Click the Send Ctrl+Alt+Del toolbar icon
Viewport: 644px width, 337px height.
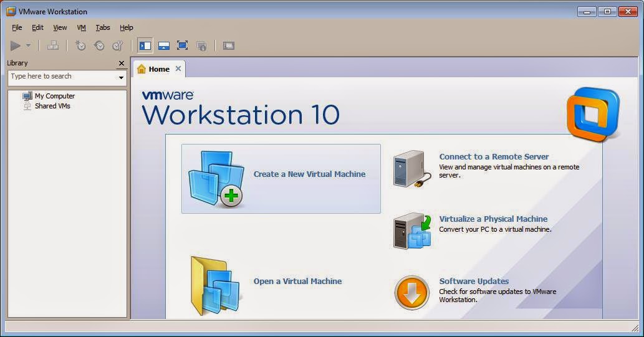(x=52, y=45)
